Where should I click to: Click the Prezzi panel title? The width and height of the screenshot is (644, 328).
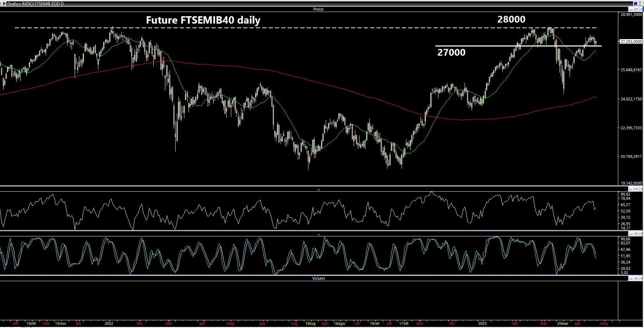click(x=318, y=9)
